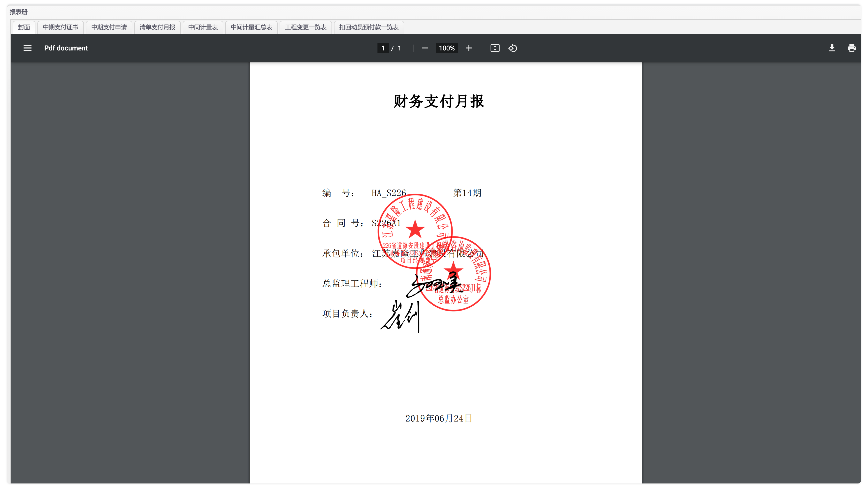Image resolution: width=868 pixels, height=488 pixels.
Task: Open the 中期支付证书 tab
Action: pos(61,27)
